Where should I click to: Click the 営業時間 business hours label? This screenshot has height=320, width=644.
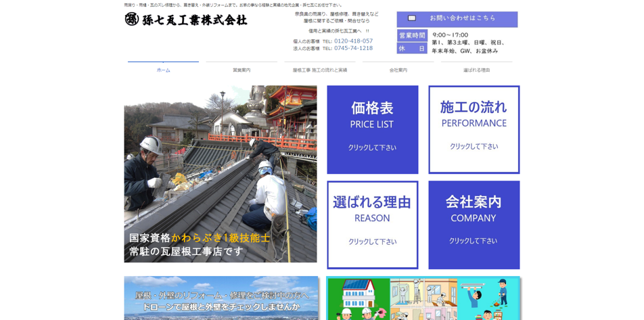pos(411,35)
